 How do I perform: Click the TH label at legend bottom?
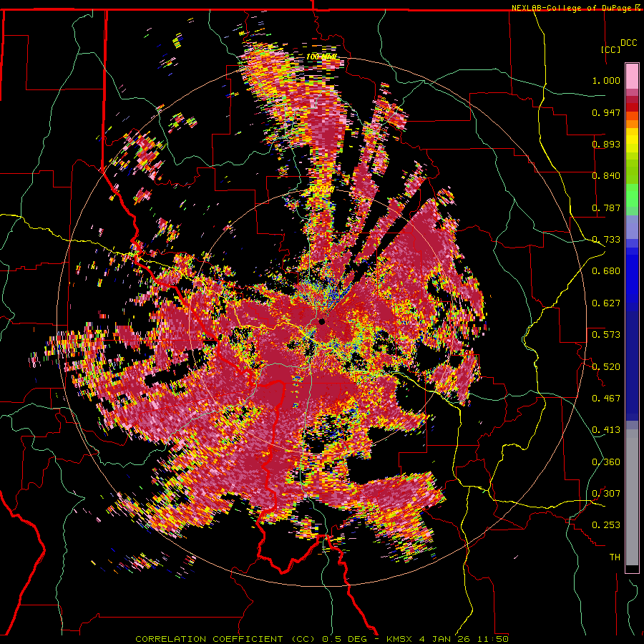point(615,557)
